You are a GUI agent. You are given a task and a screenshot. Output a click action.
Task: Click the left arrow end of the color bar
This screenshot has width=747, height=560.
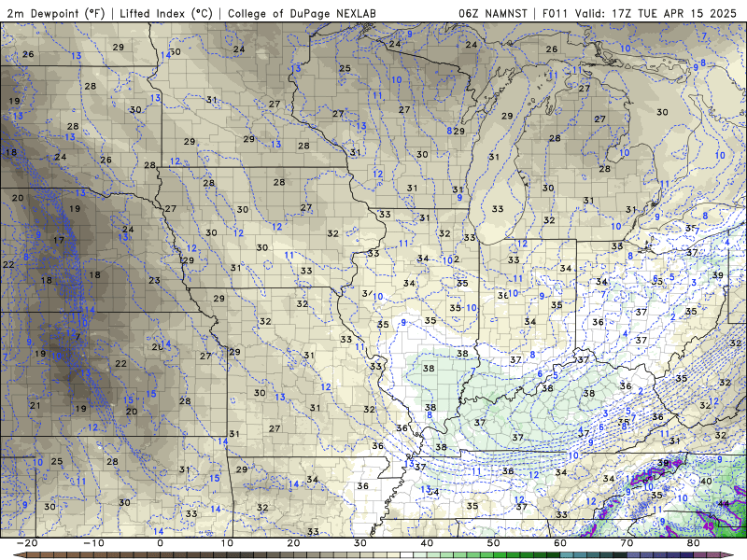(x=20, y=554)
